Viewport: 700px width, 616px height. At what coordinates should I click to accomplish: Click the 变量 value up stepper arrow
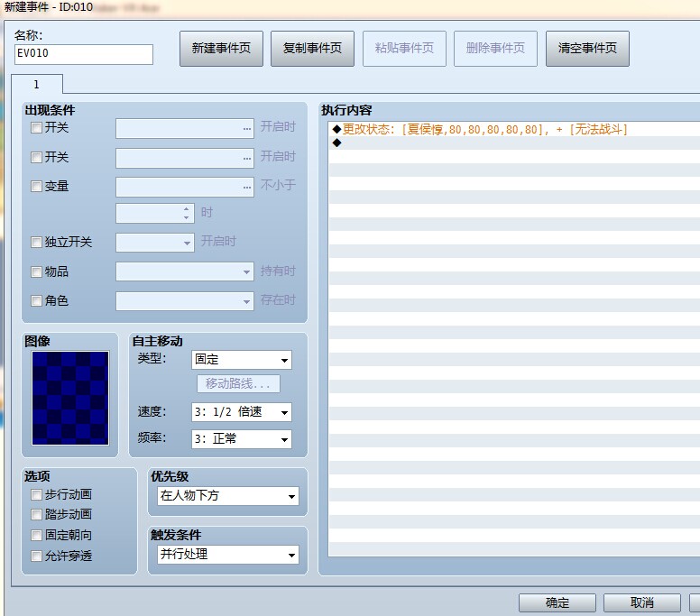pos(187,209)
